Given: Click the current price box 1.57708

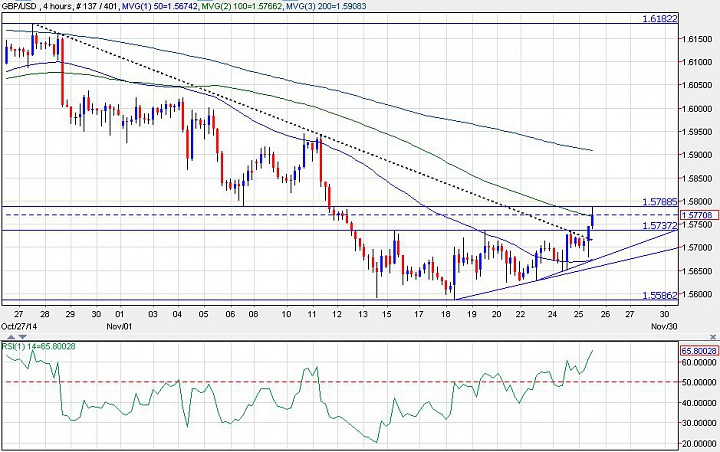Looking at the screenshot, I should [x=698, y=215].
